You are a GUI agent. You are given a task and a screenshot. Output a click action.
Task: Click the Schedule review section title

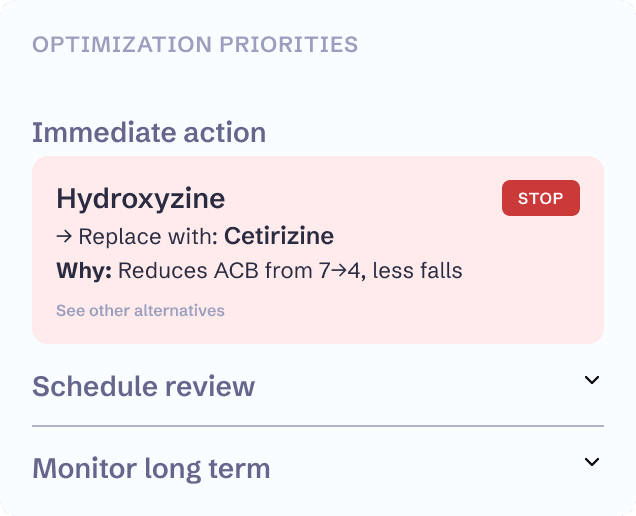(x=143, y=386)
